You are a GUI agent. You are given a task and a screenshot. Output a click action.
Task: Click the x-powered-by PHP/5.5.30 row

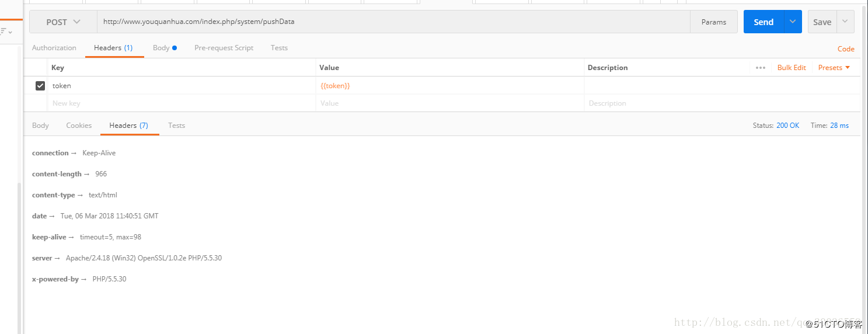79,279
